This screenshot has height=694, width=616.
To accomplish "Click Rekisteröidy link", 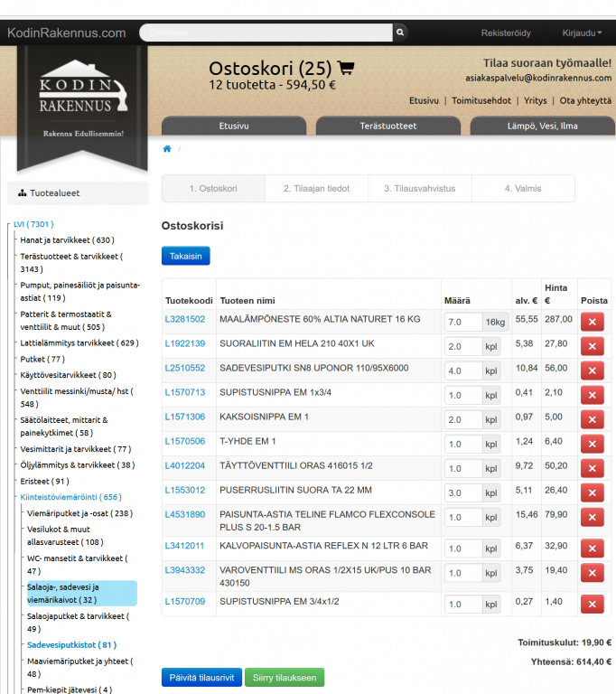I will (506, 33).
